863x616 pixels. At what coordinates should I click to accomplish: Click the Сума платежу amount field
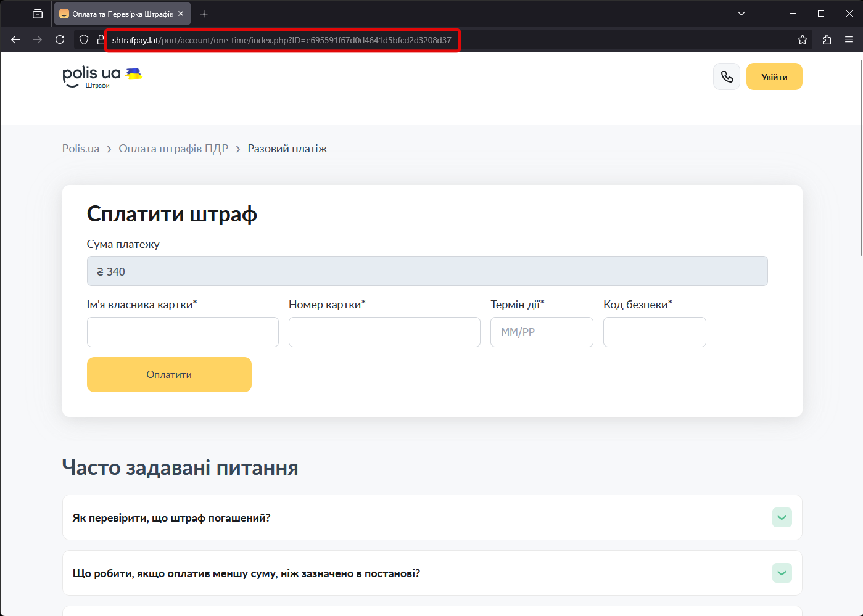coord(427,271)
